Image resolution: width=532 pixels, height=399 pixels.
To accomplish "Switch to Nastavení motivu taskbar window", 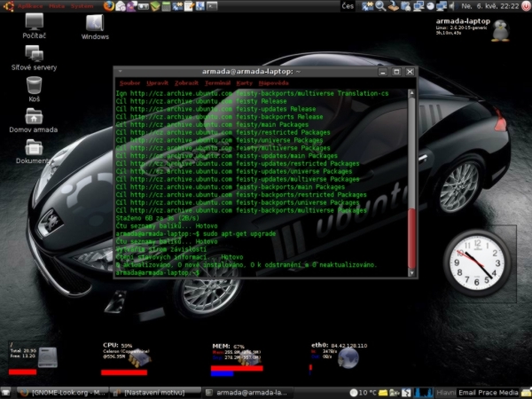I will click(x=156, y=393).
